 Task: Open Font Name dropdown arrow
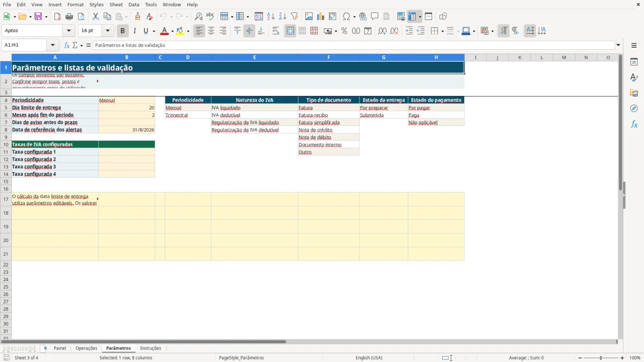(69, 31)
